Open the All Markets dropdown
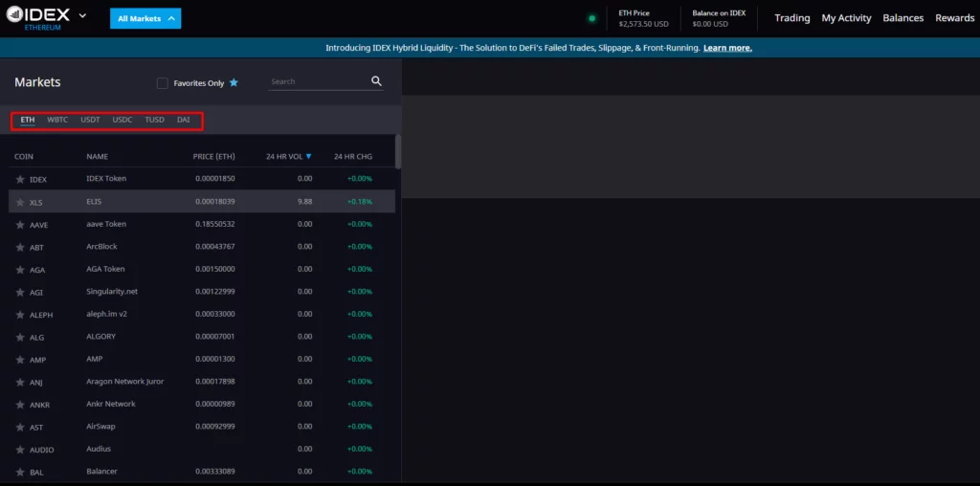Viewport: 980px width, 486px height. click(x=145, y=18)
